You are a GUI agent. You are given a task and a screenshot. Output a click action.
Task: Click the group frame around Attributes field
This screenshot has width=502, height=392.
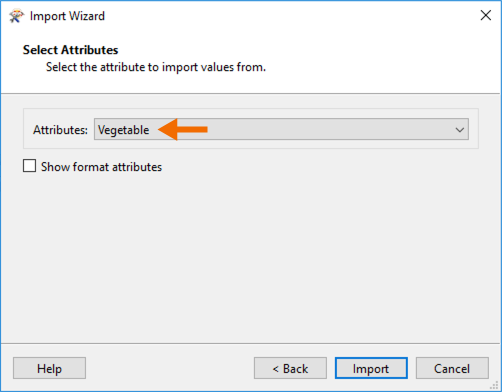click(251, 128)
